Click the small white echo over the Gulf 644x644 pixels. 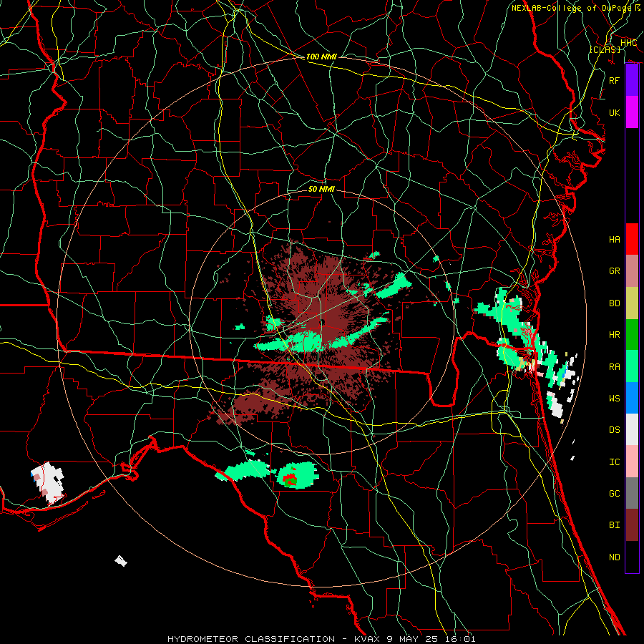[121, 560]
